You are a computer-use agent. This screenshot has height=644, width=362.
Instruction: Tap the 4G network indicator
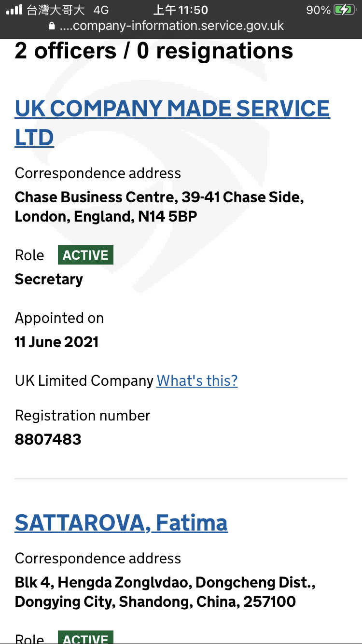(x=100, y=10)
